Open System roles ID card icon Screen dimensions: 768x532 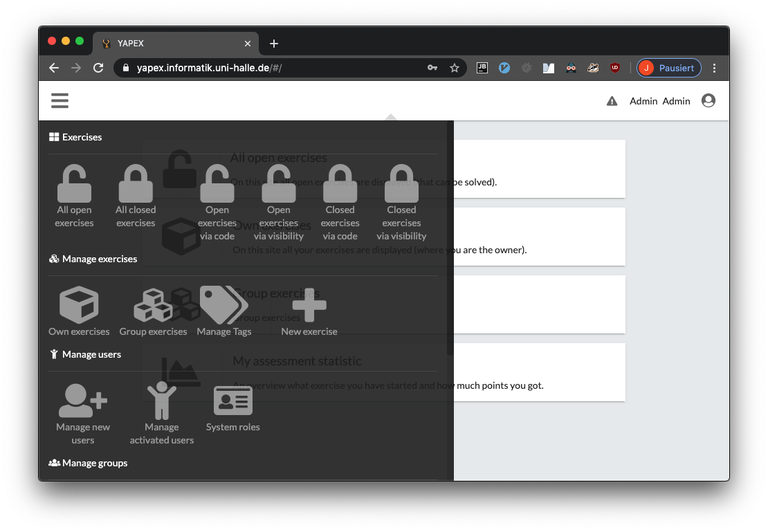point(233,401)
